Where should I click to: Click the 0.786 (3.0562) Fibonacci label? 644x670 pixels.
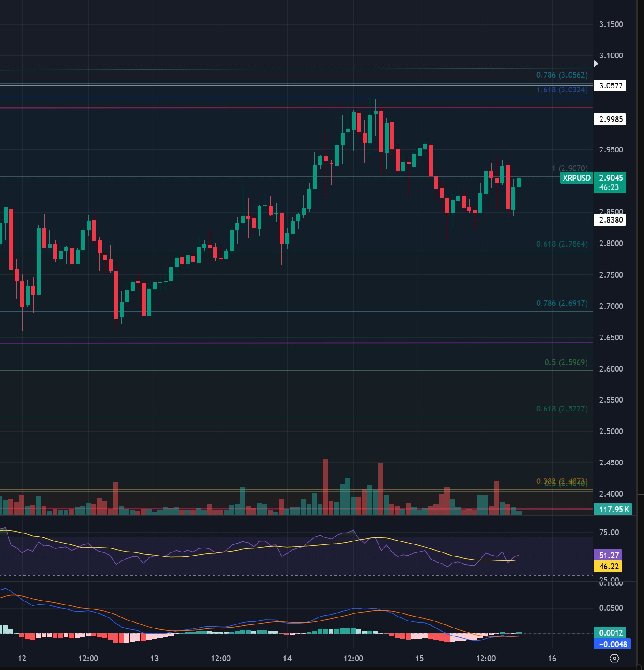[x=562, y=75]
